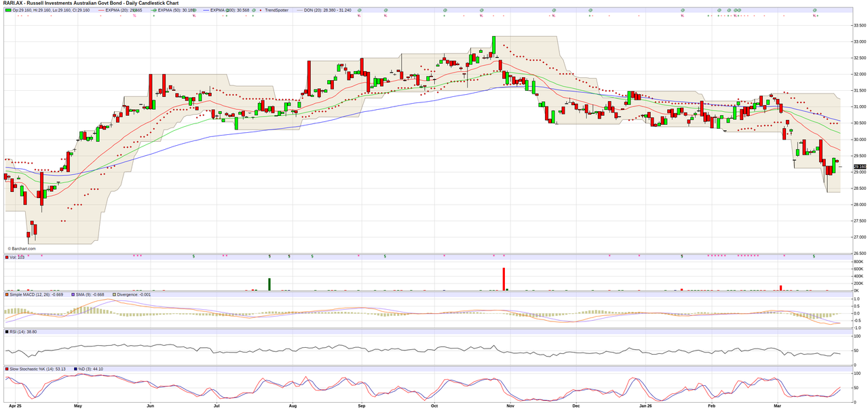Screen dimensions: 868x417
Task: Click the 26.500 price axis label
Action: pos(859,253)
